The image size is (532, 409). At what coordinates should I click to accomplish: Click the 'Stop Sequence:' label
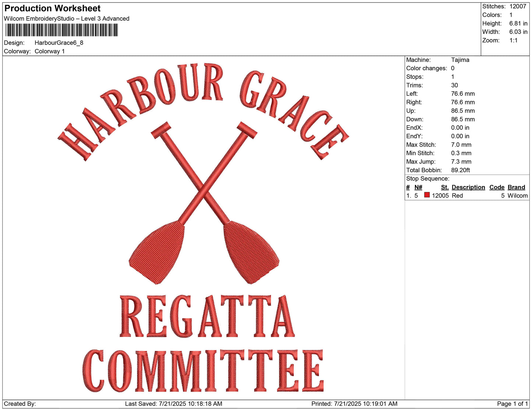[428, 178]
